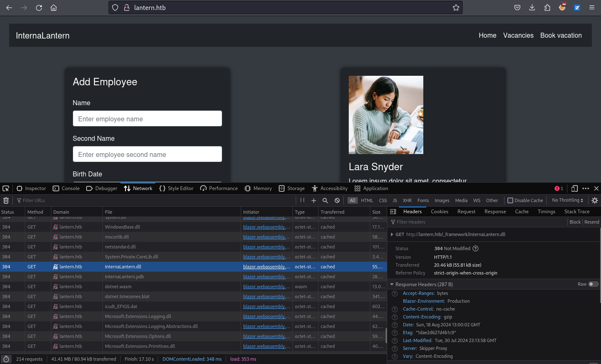Switch to the Console tab
This screenshot has height=364, width=601.
pos(66,188)
